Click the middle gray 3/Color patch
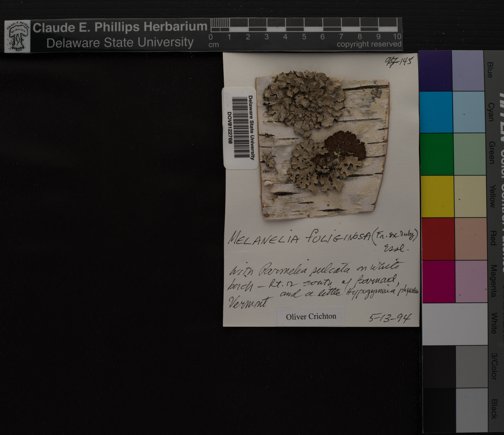 [x=471, y=366]
